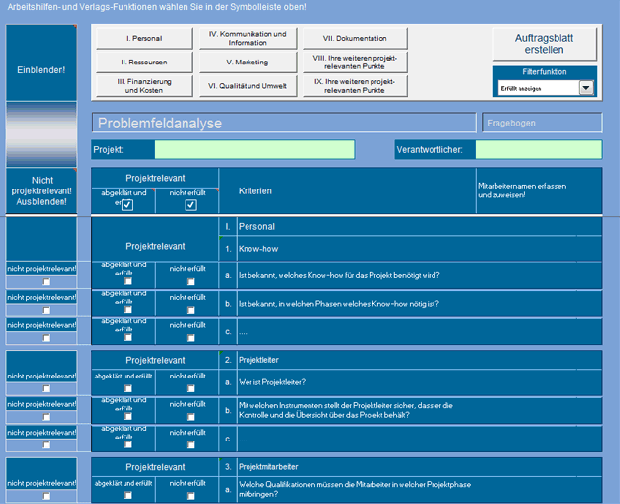Click the Verantwortlicher input field
Viewport: 620px width, 504px height.
click(538, 150)
